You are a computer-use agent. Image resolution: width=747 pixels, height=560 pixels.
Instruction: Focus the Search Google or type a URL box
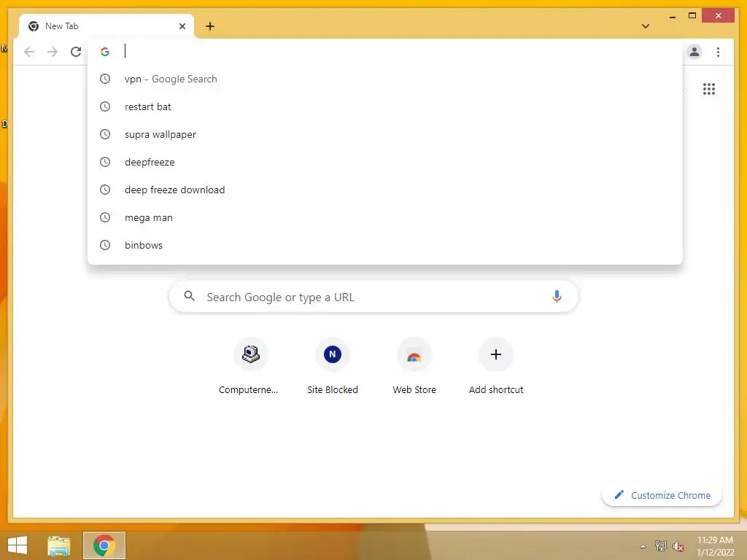[x=373, y=297]
